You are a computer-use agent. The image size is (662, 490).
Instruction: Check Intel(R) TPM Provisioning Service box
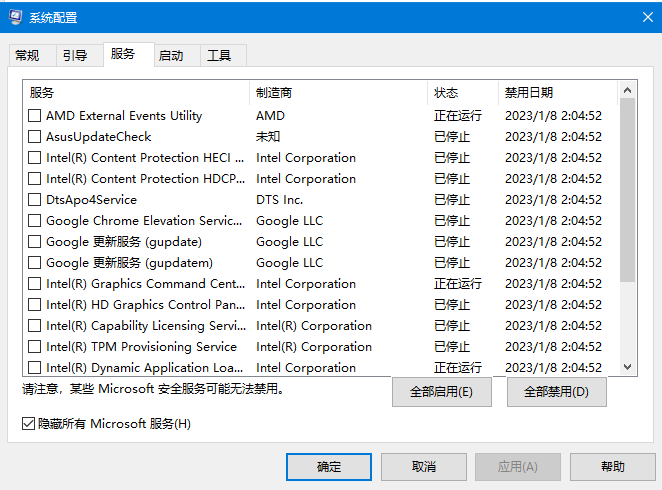(35, 347)
